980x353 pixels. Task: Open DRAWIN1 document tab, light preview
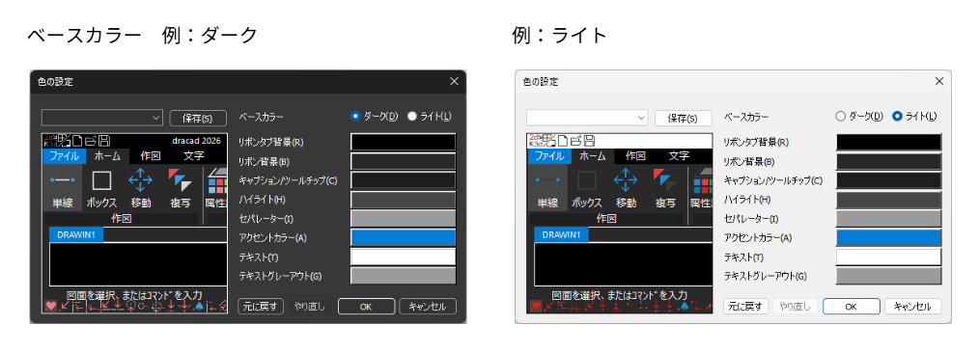coord(561,235)
